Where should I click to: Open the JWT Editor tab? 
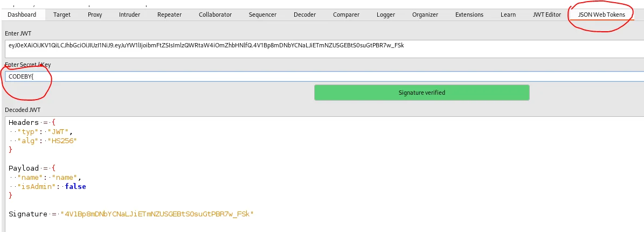pos(546,15)
